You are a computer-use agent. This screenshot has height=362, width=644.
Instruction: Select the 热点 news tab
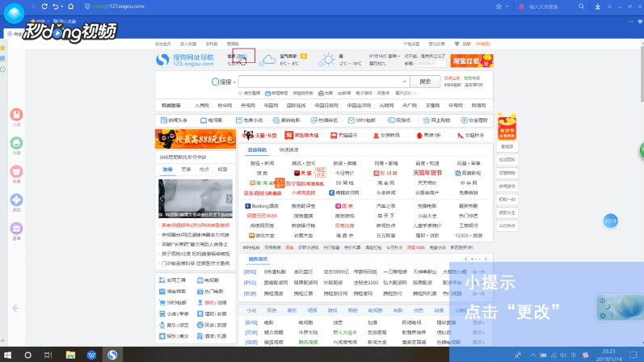coord(204,170)
